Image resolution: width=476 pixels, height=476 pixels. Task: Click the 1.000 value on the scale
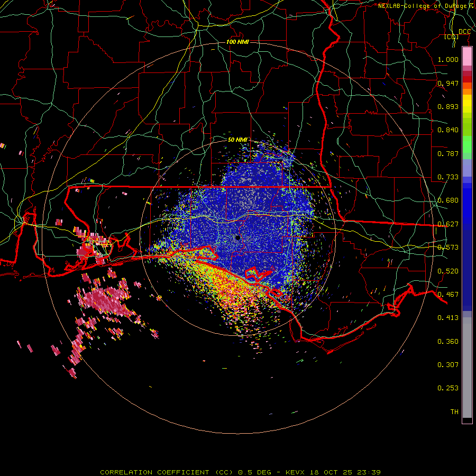tap(448, 59)
